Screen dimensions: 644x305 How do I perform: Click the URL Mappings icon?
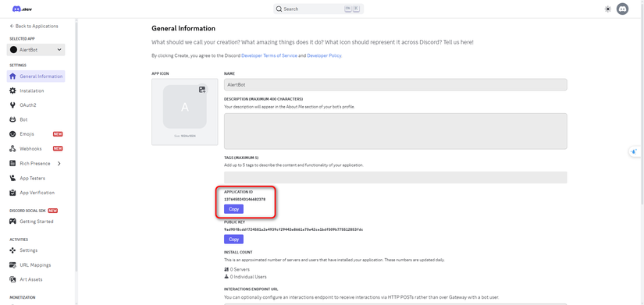(x=12, y=265)
